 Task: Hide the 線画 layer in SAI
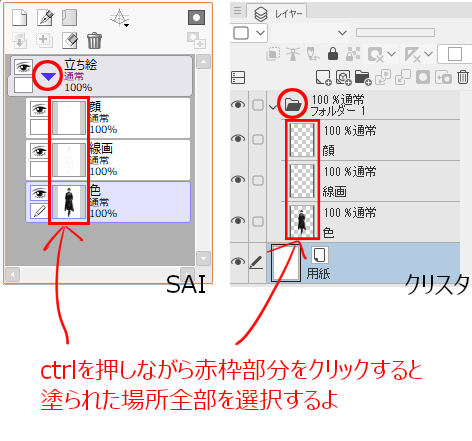39,151
